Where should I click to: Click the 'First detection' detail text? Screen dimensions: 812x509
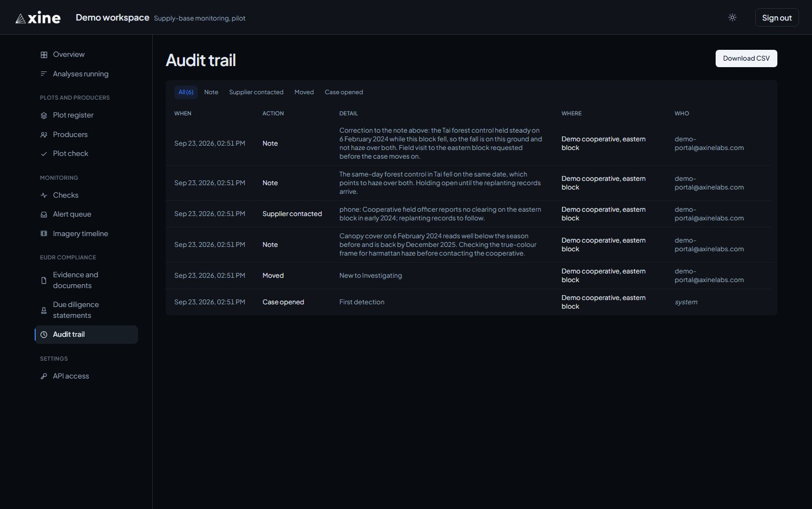point(362,302)
